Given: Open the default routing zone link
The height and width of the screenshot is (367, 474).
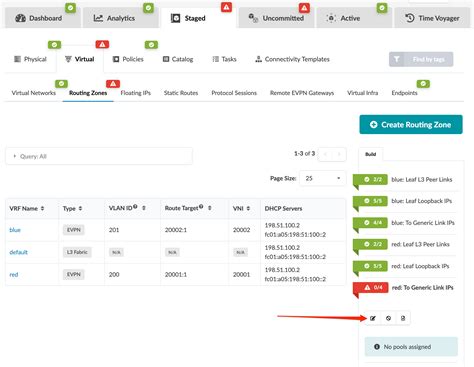Looking at the screenshot, I should (18, 252).
